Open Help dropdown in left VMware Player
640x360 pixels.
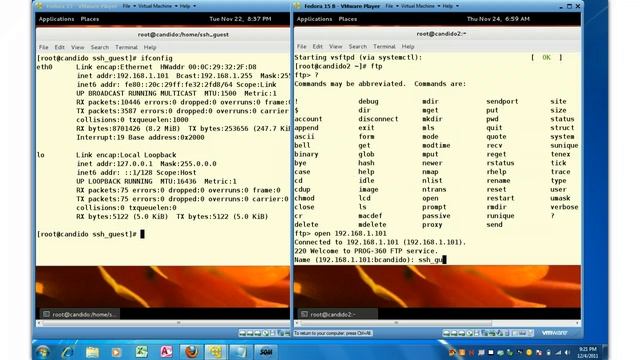tap(188, 6)
